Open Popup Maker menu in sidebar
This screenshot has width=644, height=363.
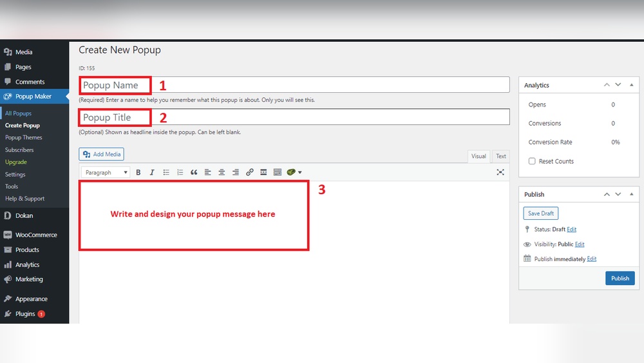pyautogui.click(x=35, y=97)
